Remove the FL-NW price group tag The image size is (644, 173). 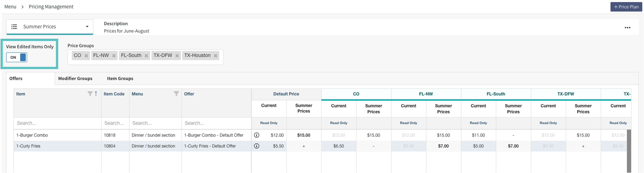(114, 56)
